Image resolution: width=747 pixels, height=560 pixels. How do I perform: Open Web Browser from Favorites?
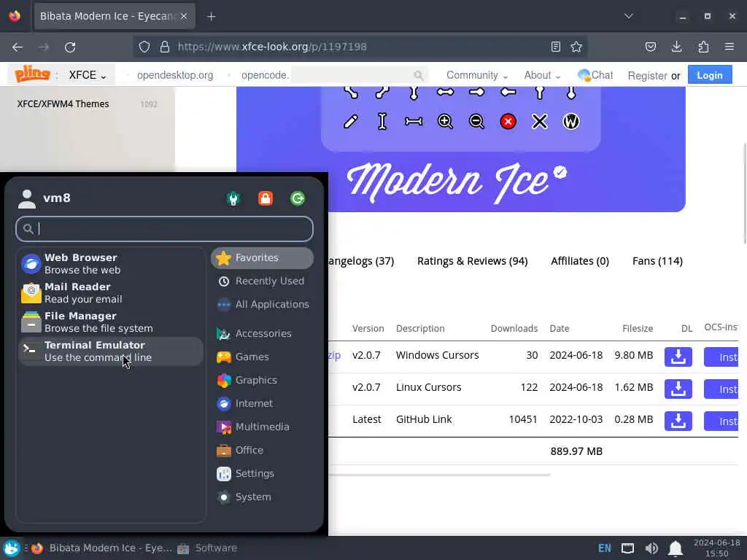click(x=111, y=263)
